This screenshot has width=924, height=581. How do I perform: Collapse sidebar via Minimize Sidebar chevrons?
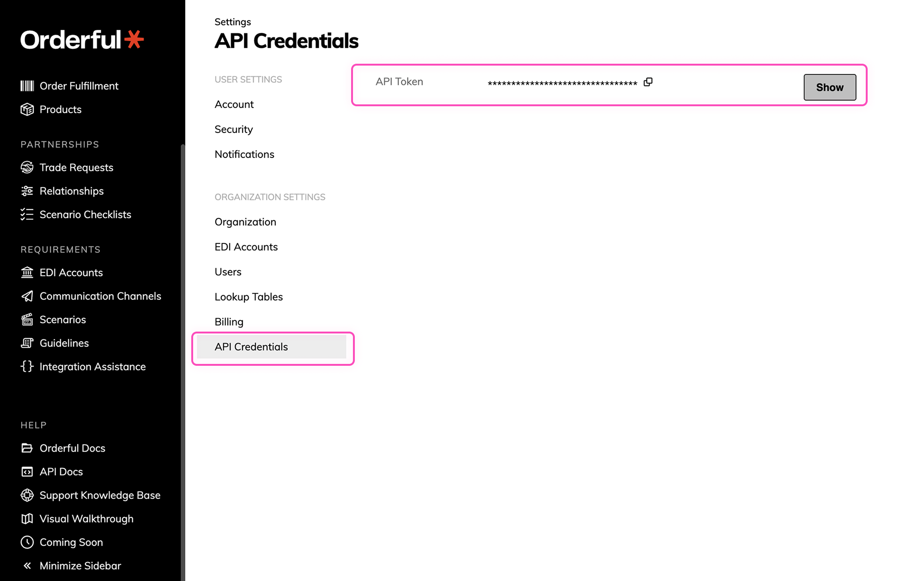coord(28,565)
